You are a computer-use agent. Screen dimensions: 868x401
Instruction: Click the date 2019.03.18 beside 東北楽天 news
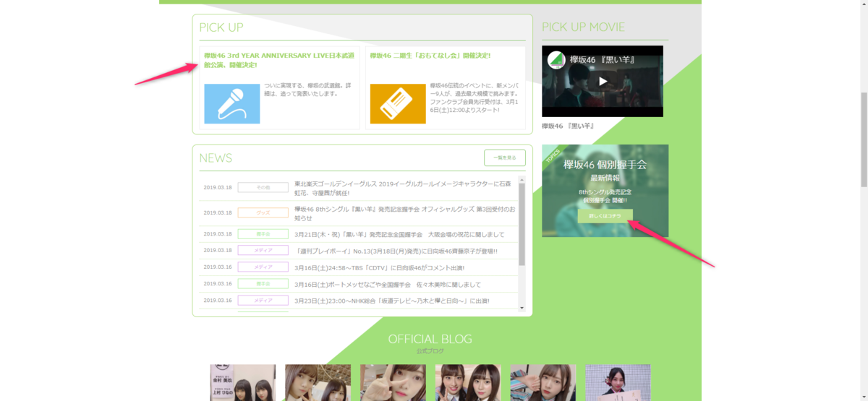tap(218, 187)
